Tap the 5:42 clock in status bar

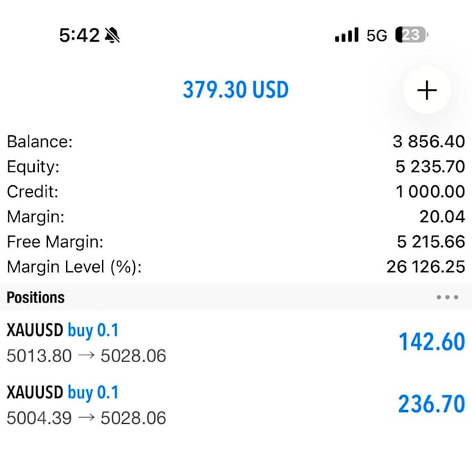point(79,35)
